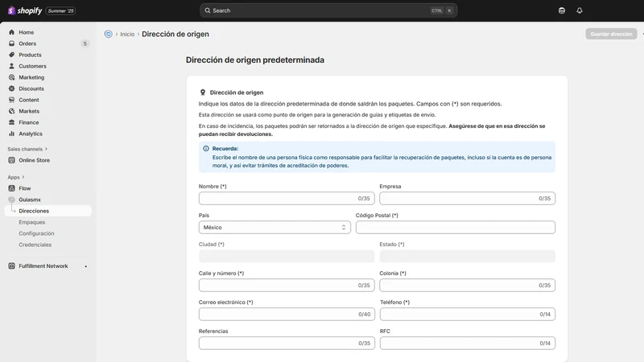
Task: Expand the Apps section chevron
Action: click(23, 177)
